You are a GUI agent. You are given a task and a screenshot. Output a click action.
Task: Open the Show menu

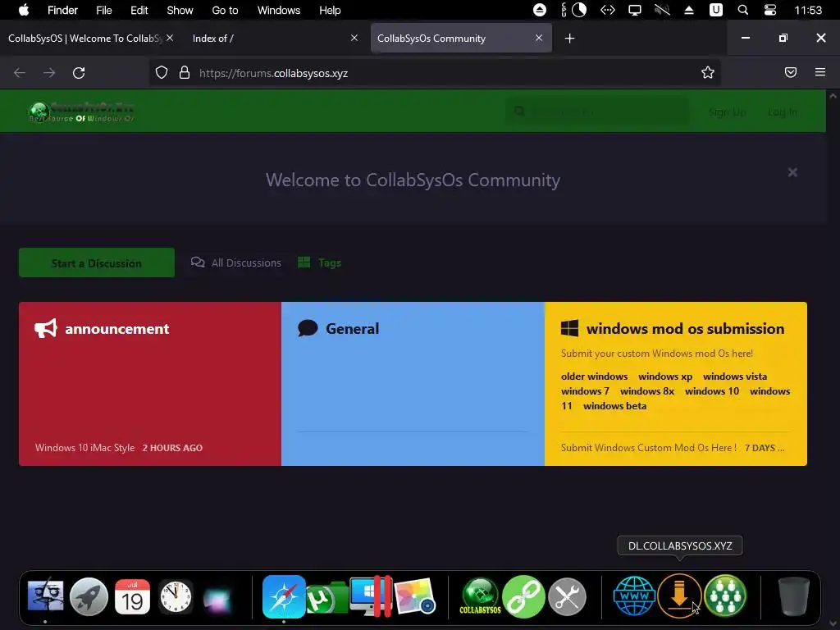point(180,10)
